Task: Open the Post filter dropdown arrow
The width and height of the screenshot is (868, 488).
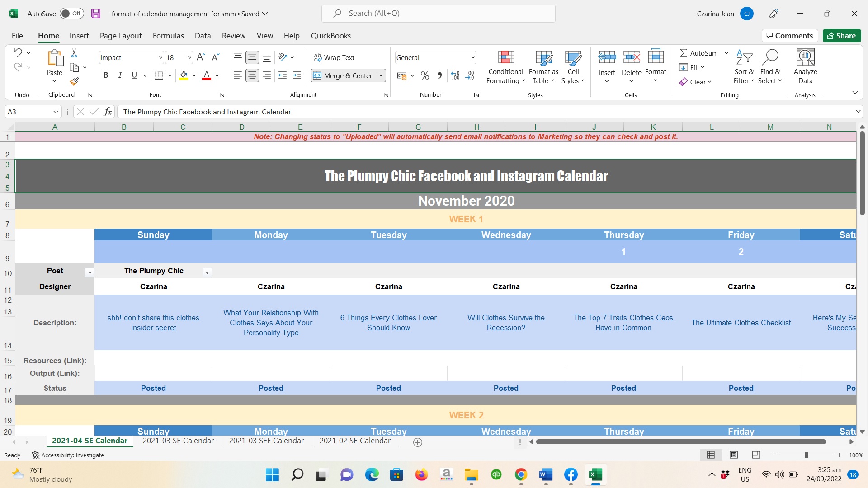Action: [x=90, y=272]
